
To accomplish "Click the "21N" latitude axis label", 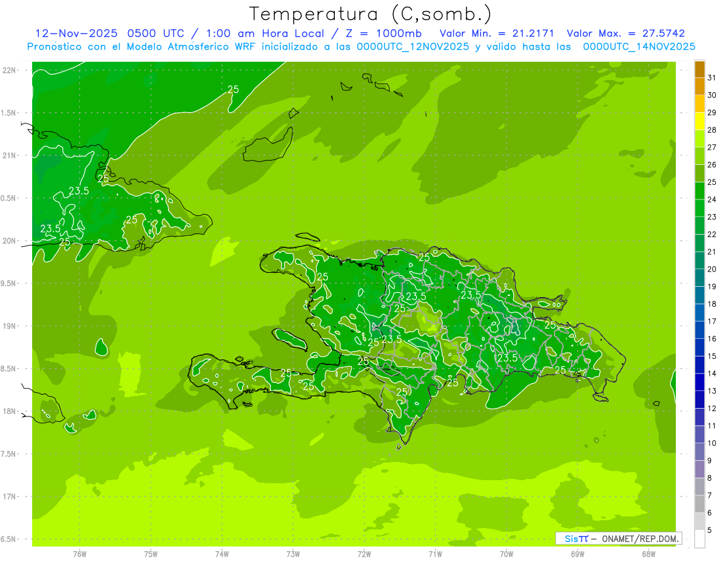I will (x=10, y=156).
